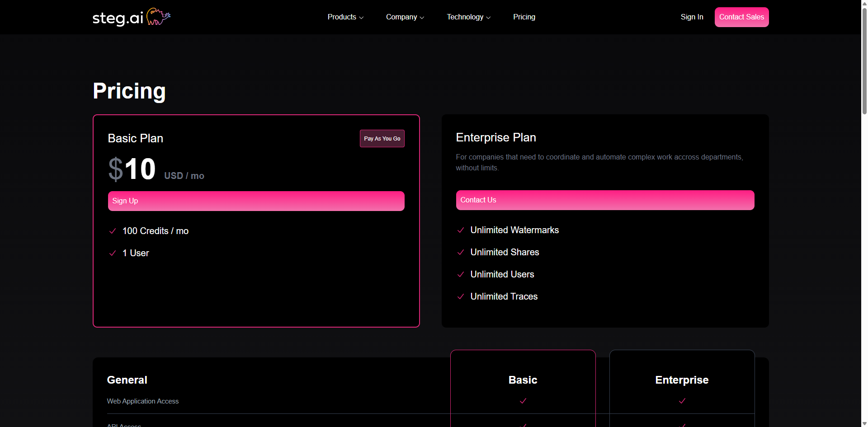
Task: Click the checkmark next to 1 User
Action: click(x=112, y=253)
